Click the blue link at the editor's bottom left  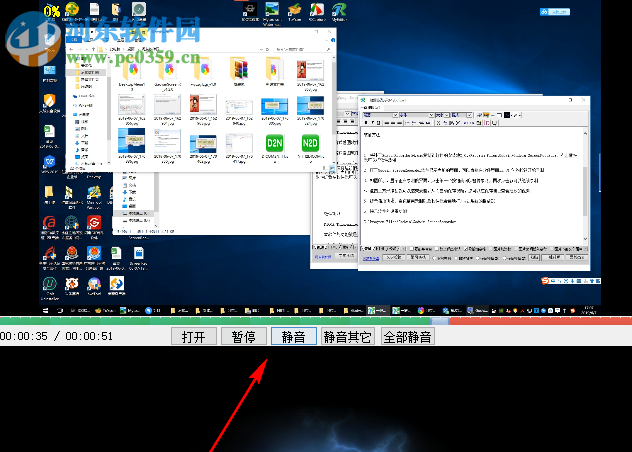[x=371, y=258]
